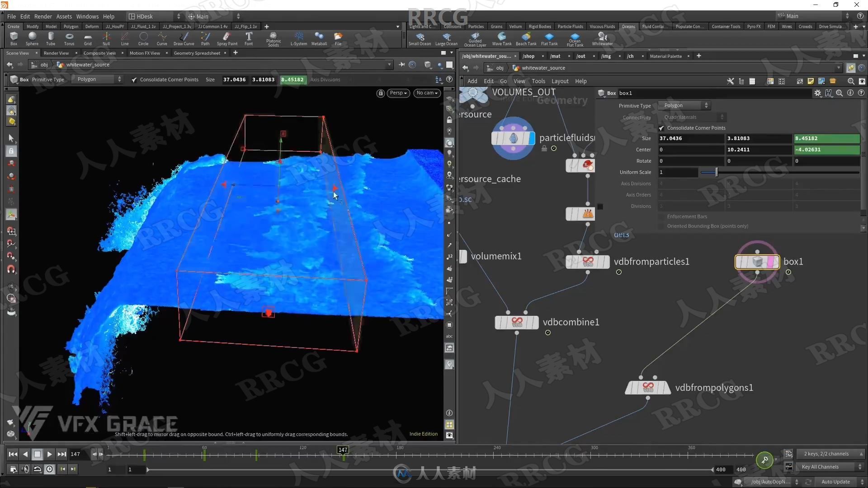This screenshot has width=868, height=488.
Task: Open the Modify menu in toolbar
Action: (x=32, y=26)
